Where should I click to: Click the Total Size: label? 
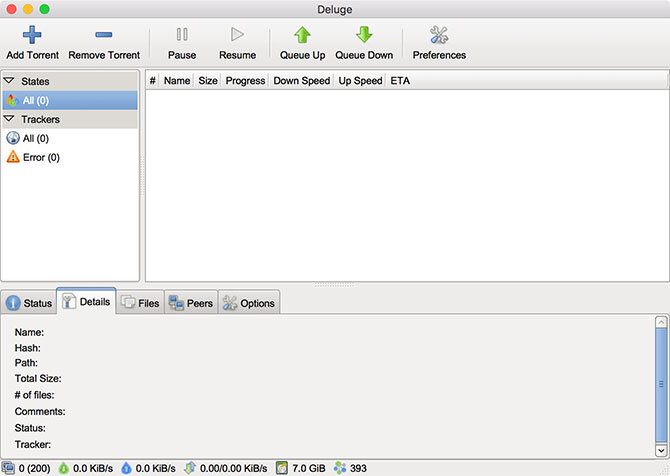tap(38, 379)
